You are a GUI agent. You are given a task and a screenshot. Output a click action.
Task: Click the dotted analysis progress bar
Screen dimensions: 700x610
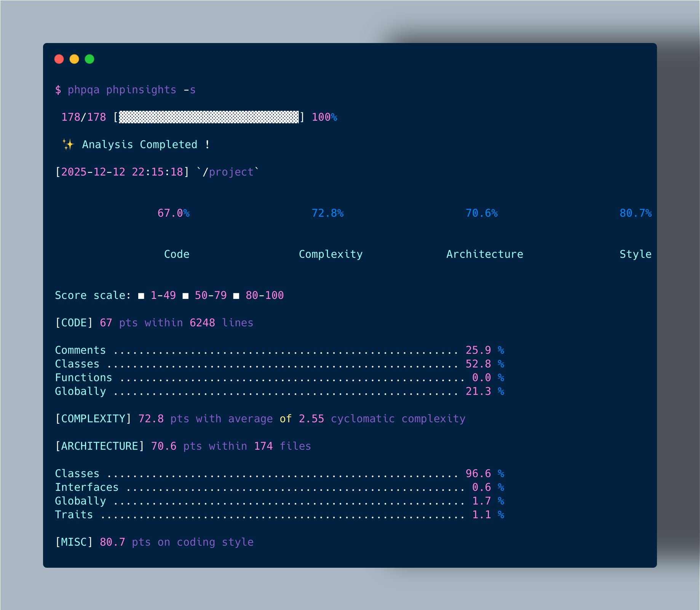coord(209,117)
